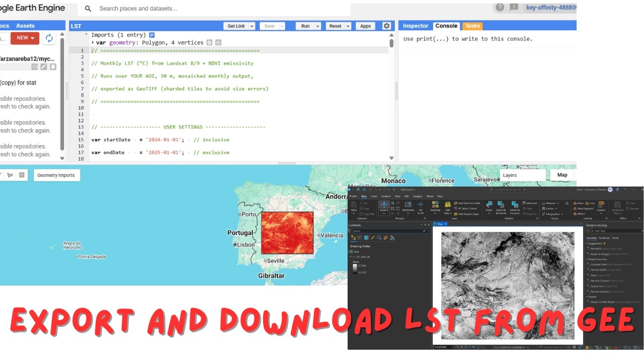Click the search magnifier icon in Earth Engine
This screenshot has width=644, height=362.
88,9
